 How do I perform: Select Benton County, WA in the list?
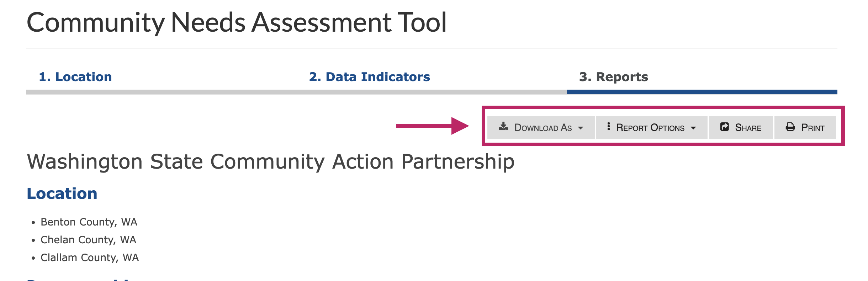pos(89,222)
